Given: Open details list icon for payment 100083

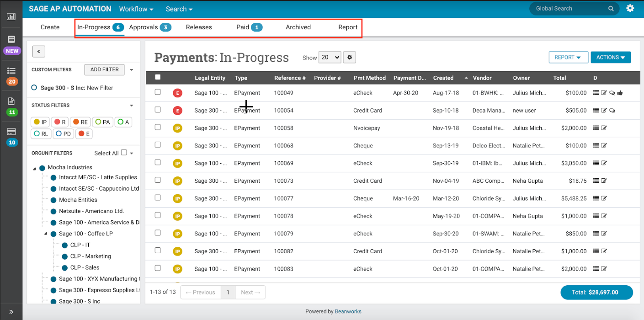Looking at the screenshot, I should pos(596,269).
